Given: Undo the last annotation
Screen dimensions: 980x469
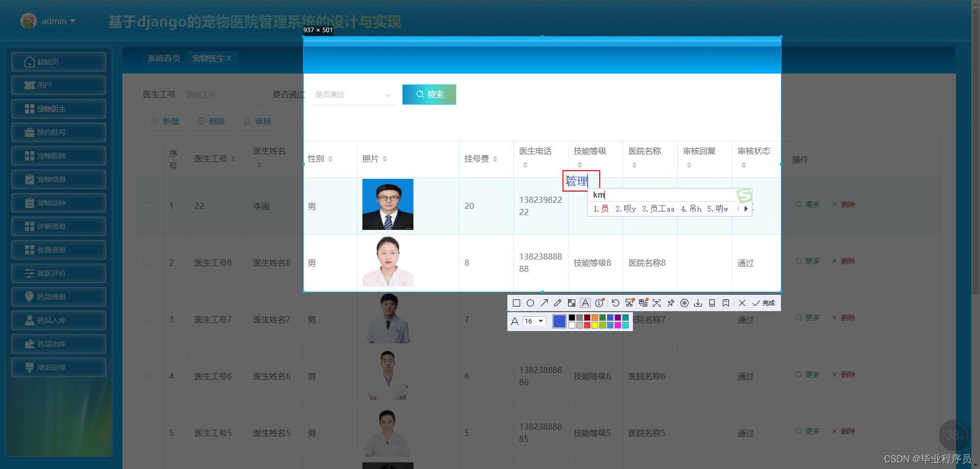Looking at the screenshot, I should click(616, 303).
